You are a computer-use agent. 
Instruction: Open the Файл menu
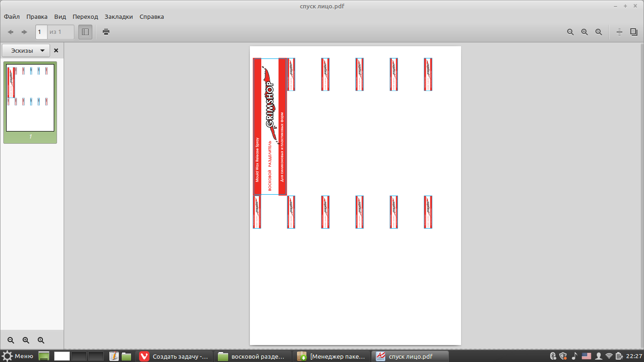coord(12,16)
